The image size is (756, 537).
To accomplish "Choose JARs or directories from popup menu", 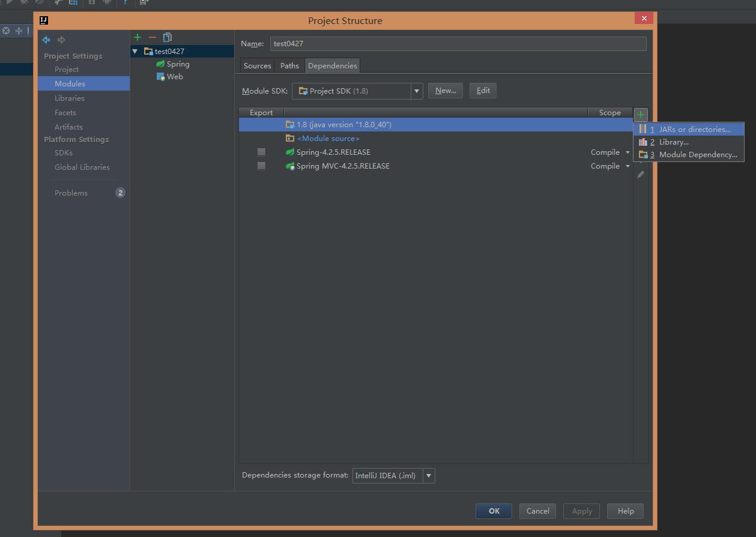I will point(689,130).
